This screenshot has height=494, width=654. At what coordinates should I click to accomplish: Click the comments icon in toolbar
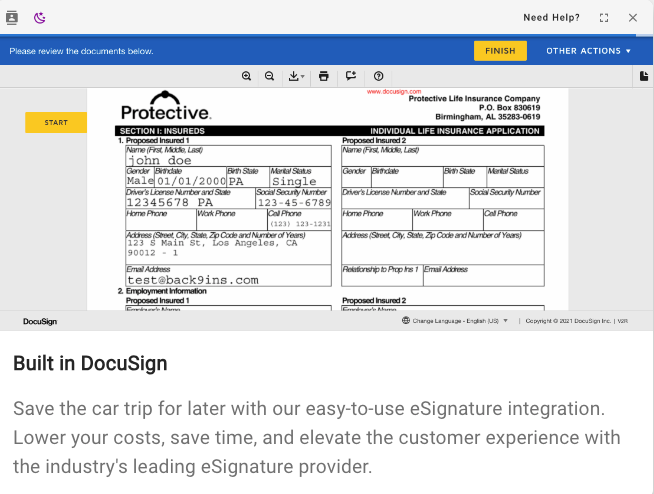[351, 76]
